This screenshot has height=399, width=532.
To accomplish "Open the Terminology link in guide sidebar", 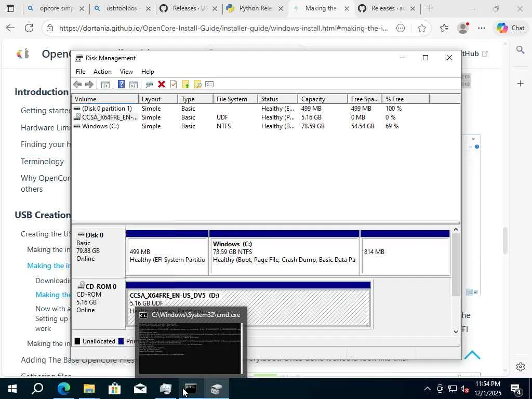I will (x=42, y=162).
